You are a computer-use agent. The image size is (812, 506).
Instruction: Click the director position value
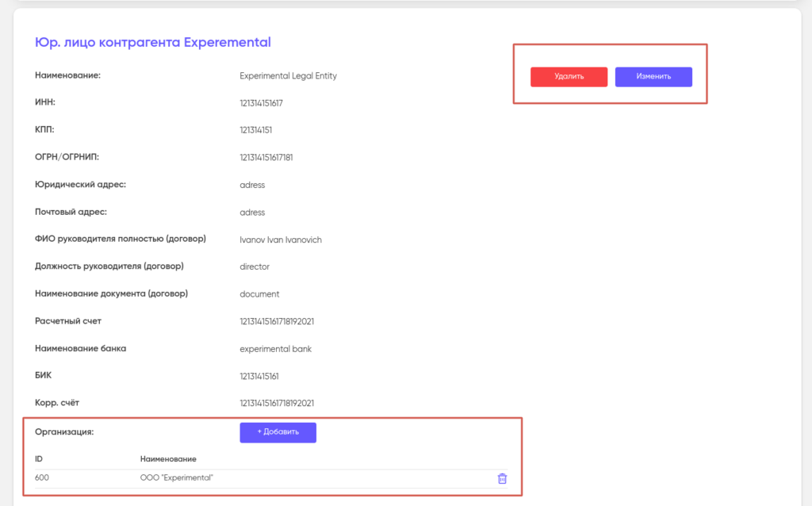point(255,267)
